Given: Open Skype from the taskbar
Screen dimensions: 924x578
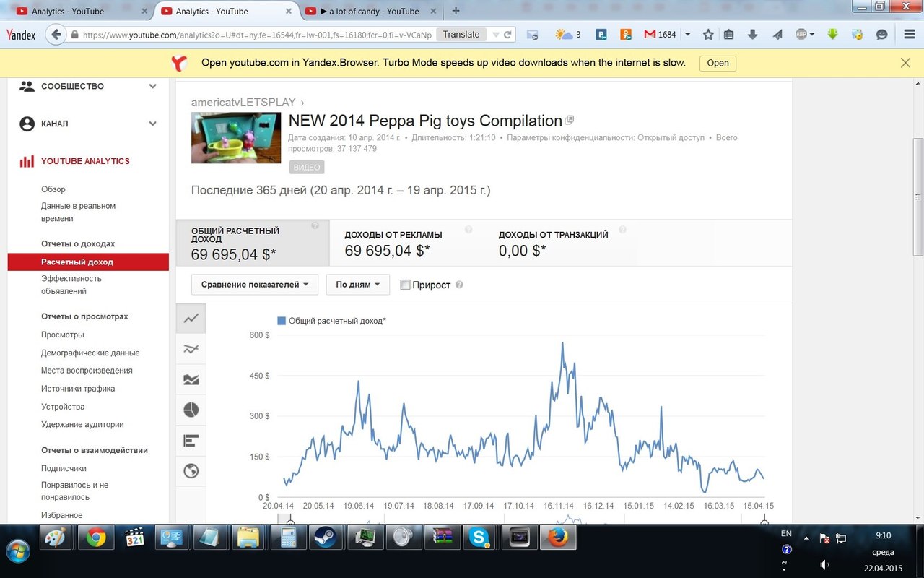Looking at the screenshot, I should 480,538.
